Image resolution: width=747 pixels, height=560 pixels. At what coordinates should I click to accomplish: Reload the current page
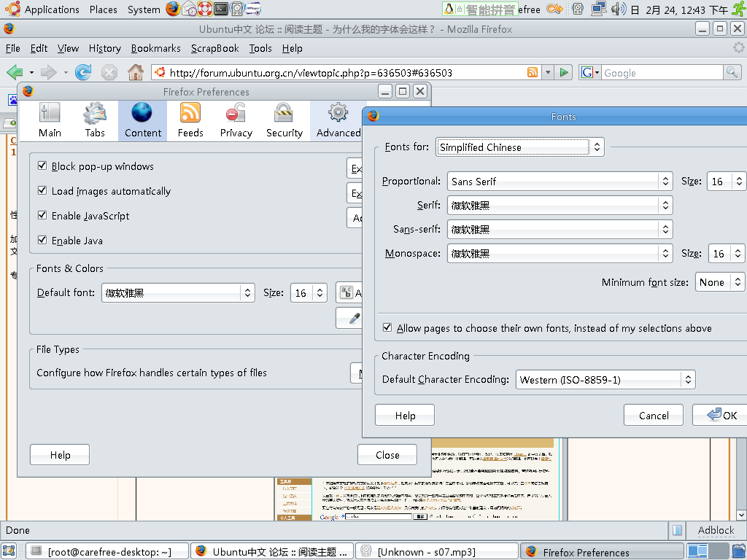[x=83, y=72]
